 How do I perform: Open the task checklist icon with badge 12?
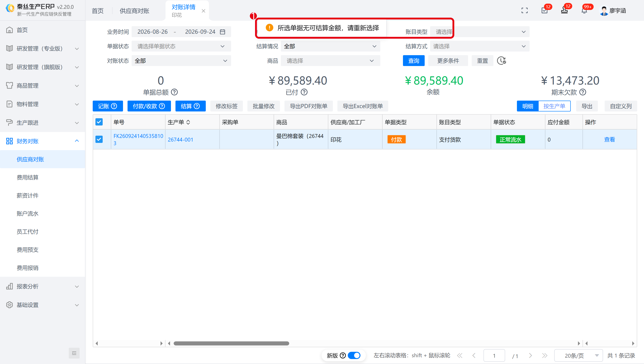coord(544,10)
